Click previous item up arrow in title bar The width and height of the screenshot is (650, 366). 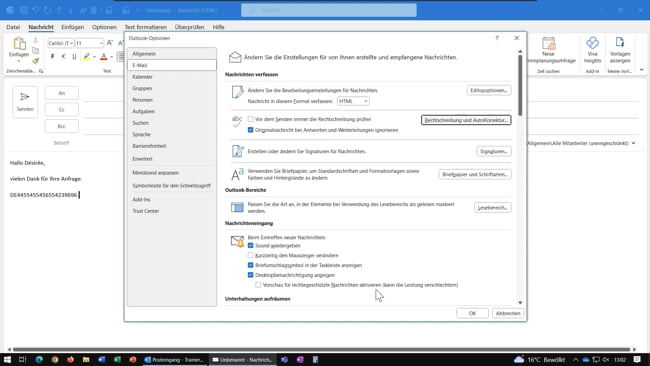pyautogui.click(x=59, y=10)
